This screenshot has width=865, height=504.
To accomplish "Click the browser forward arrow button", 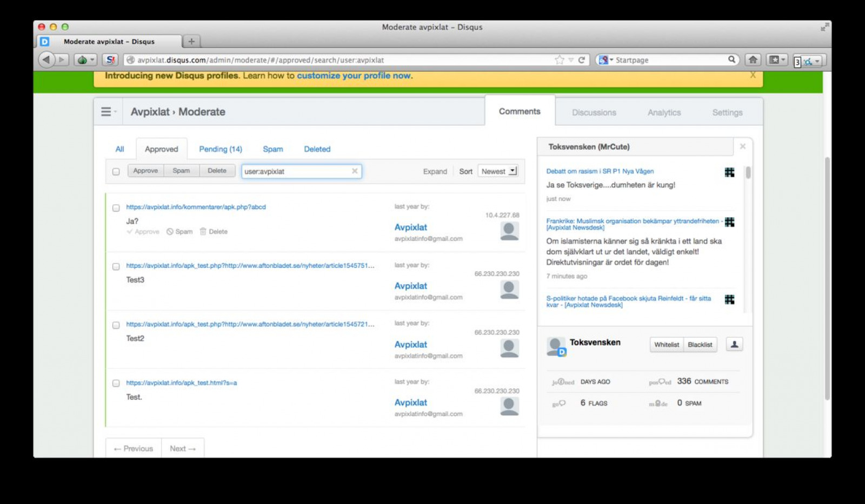I will 62,60.
